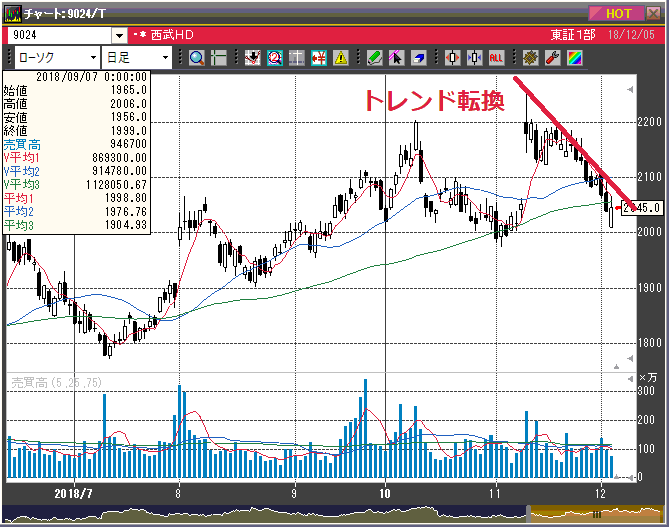Click the red ALL display icon
The image size is (669, 527).
click(x=496, y=58)
